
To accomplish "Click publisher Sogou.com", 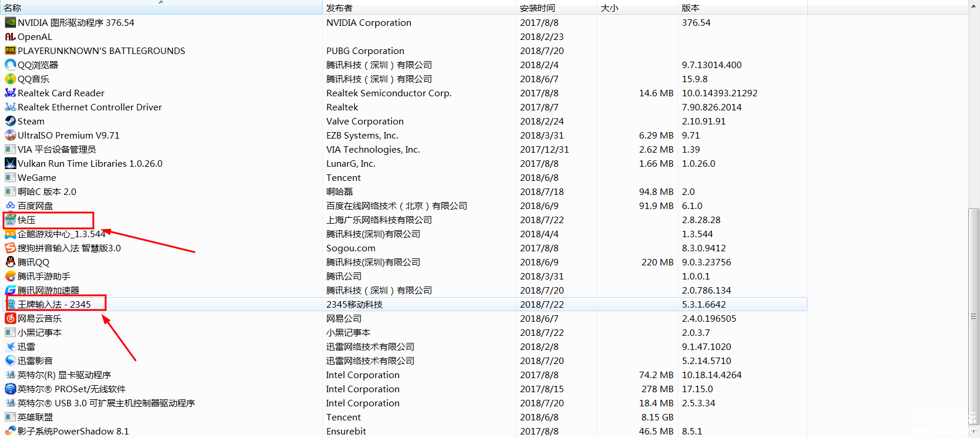I will tap(351, 248).
